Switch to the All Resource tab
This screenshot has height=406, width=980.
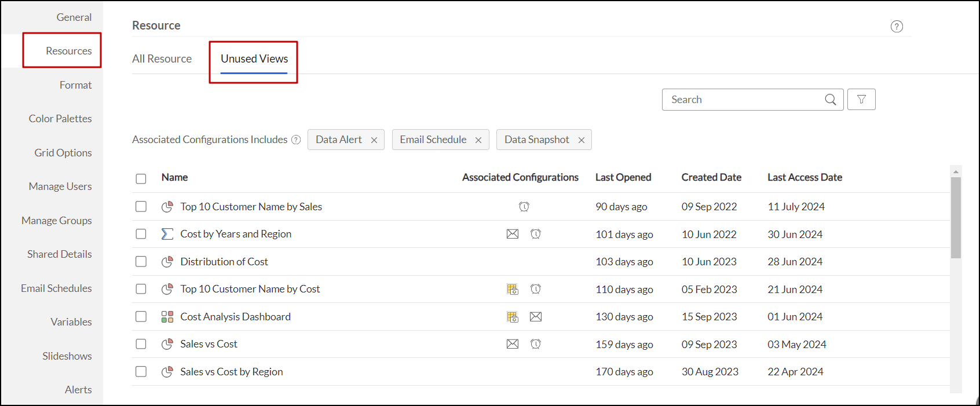[162, 59]
